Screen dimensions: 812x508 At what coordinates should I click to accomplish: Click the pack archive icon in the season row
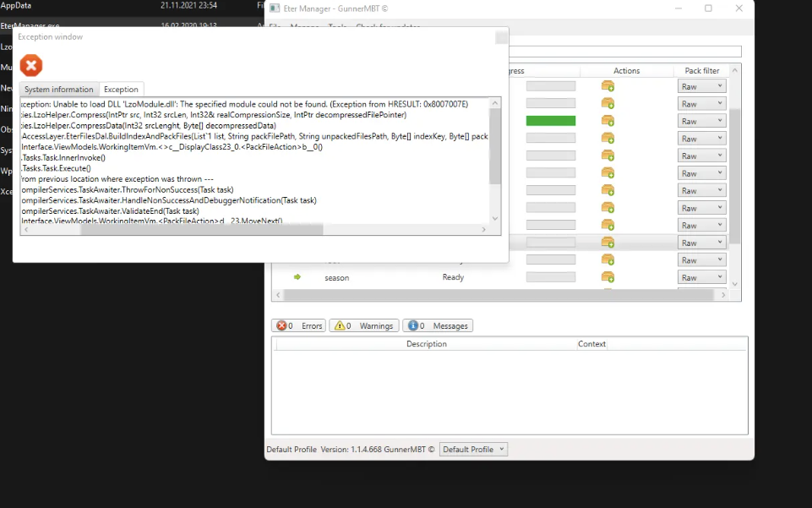tap(608, 277)
